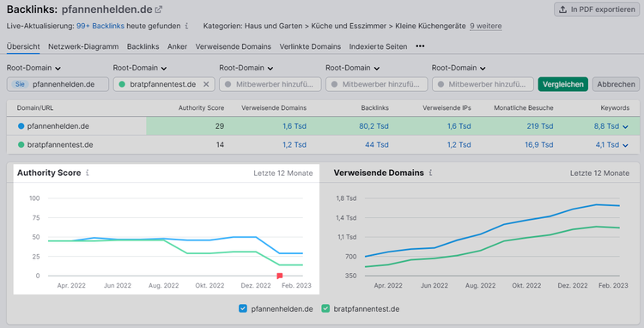Screen dimensions: 644x328
Task: Click 1,6 Tsd Verweisende IPs value
Action: pyautogui.click(x=459, y=126)
